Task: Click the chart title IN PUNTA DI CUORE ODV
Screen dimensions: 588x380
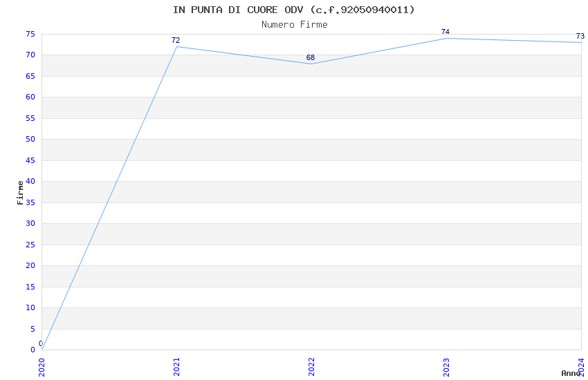Action: coord(294,10)
